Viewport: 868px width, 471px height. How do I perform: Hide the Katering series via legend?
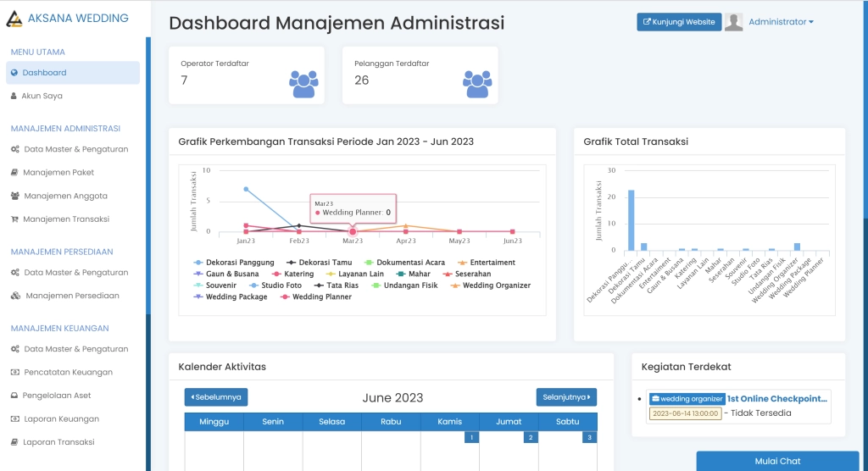tap(293, 274)
